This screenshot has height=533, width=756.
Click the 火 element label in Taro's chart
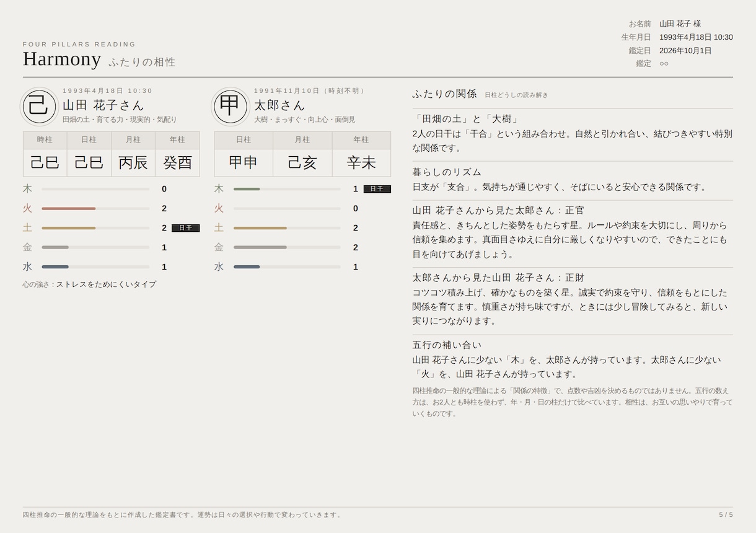tap(219, 208)
